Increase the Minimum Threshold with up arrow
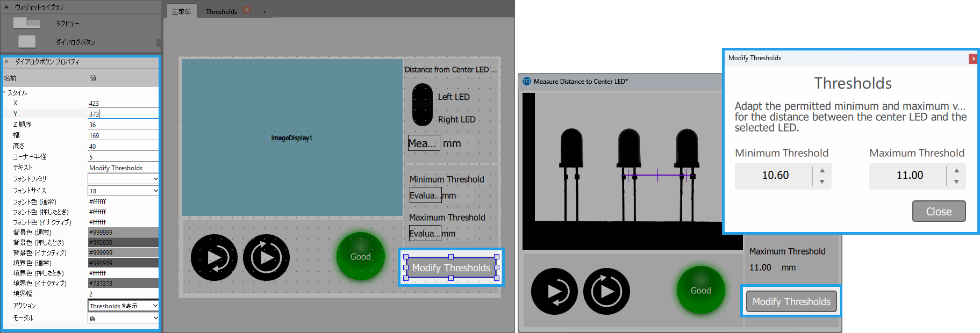 click(x=822, y=170)
